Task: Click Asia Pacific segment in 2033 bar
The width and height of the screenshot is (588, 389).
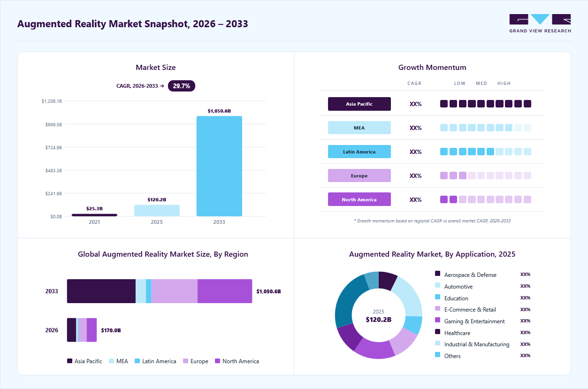Action: tap(101, 291)
